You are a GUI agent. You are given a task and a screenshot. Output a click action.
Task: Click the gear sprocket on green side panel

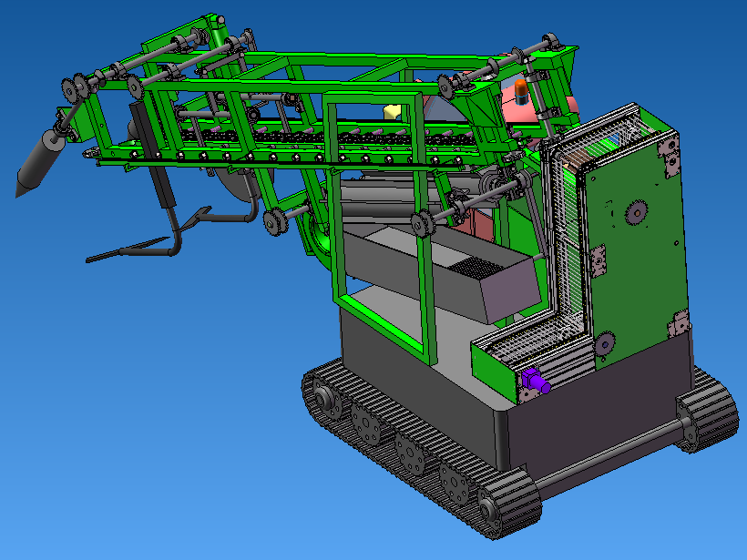pyautogui.click(x=635, y=215)
